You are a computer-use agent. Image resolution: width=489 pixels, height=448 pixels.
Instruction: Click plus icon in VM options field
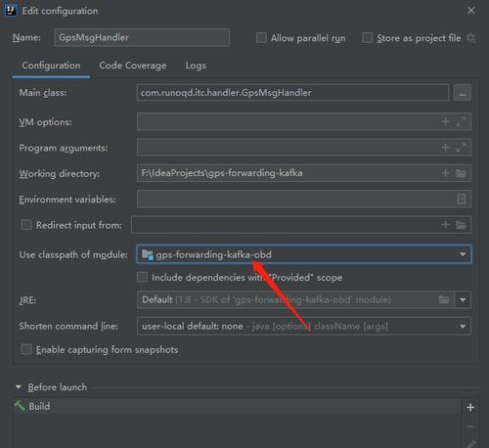click(x=445, y=121)
